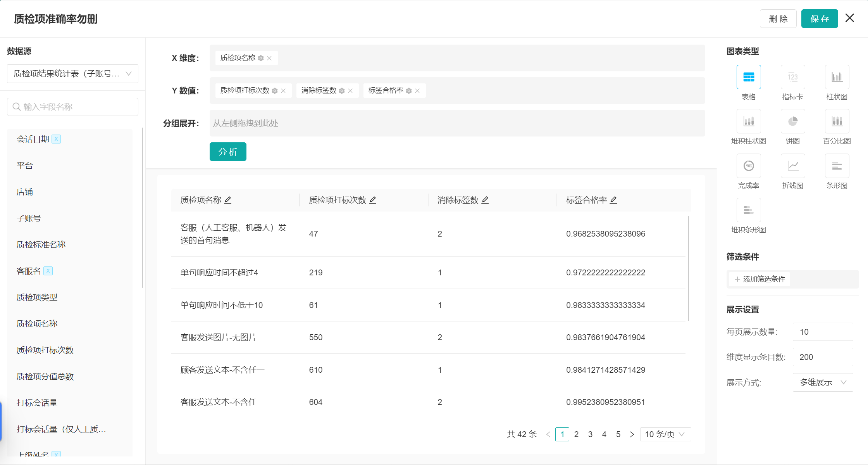Remove the 质检项名称 tag from X维度
The image size is (868, 465).
269,58
